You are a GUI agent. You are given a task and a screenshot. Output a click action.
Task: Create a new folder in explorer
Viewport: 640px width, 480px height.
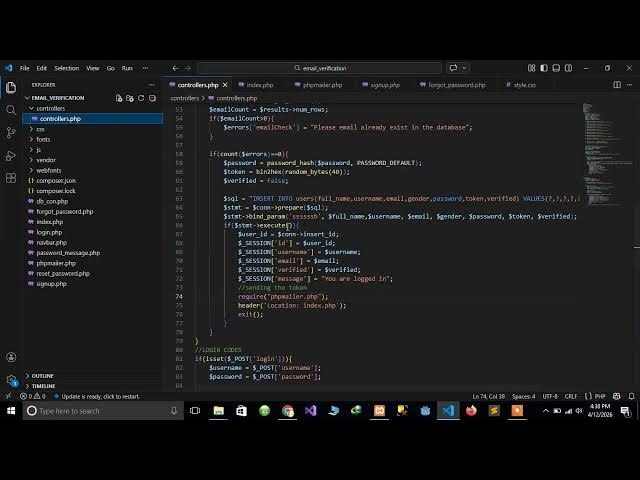click(130, 98)
